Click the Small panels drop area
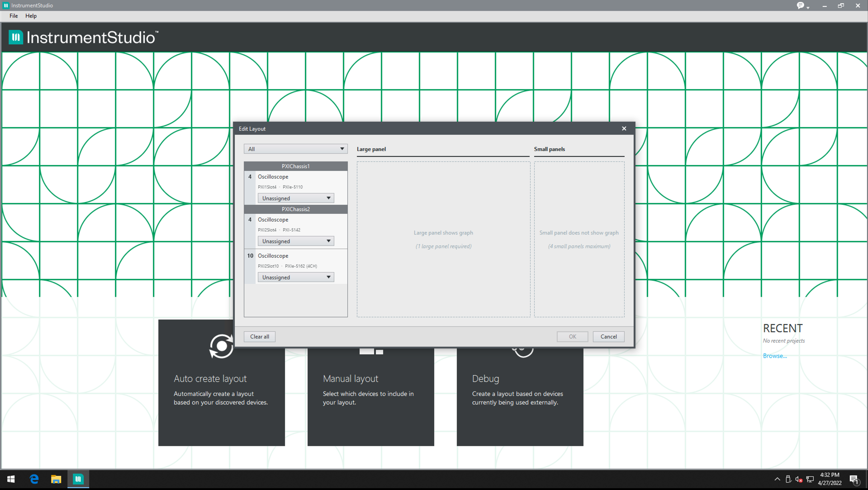The width and height of the screenshot is (868, 490). pyautogui.click(x=579, y=239)
